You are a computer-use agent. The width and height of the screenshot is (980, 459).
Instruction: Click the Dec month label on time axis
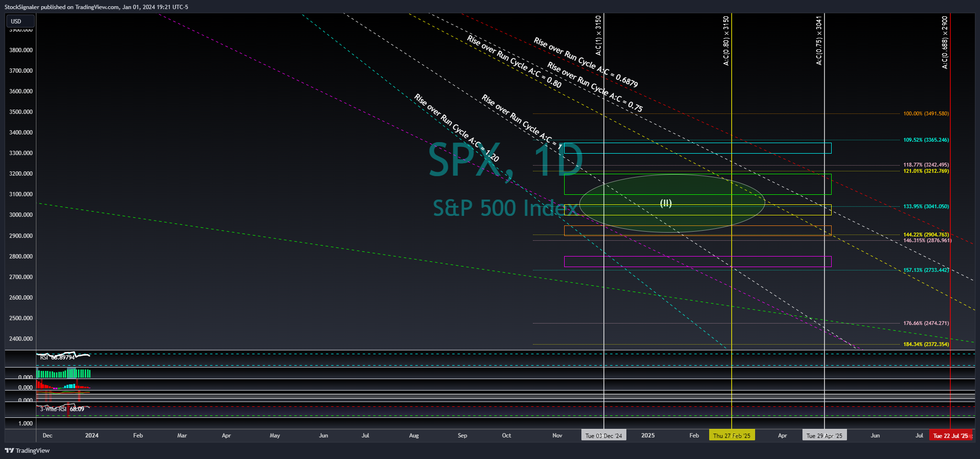tap(47, 436)
